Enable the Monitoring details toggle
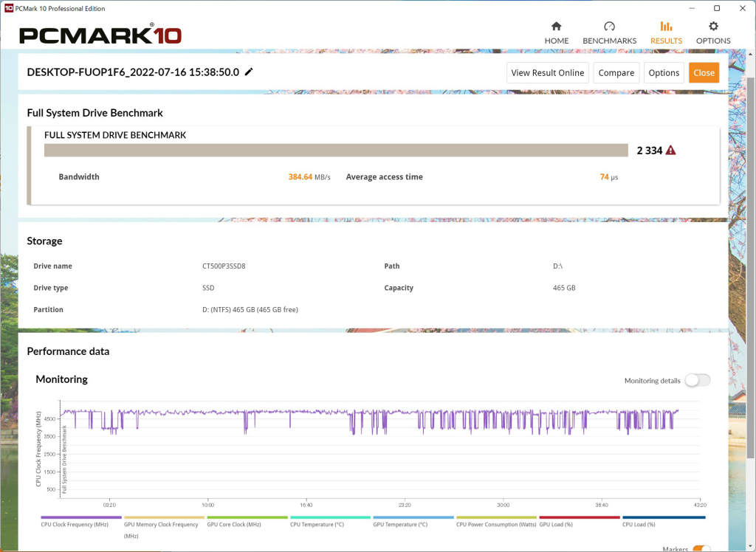This screenshot has width=756, height=552. pyautogui.click(x=698, y=380)
